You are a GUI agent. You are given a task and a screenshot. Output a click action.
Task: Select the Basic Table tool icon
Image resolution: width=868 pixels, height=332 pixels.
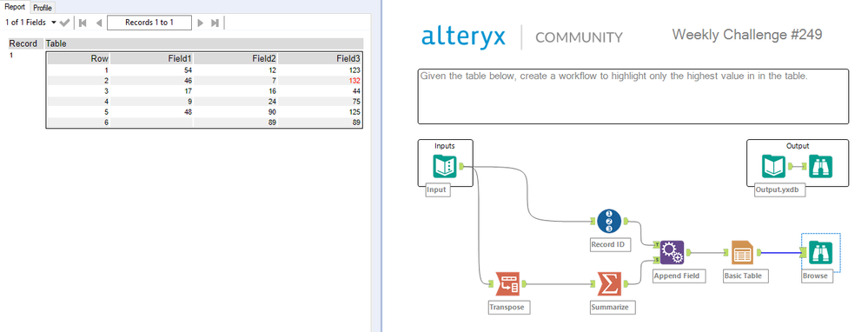point(742,252)
